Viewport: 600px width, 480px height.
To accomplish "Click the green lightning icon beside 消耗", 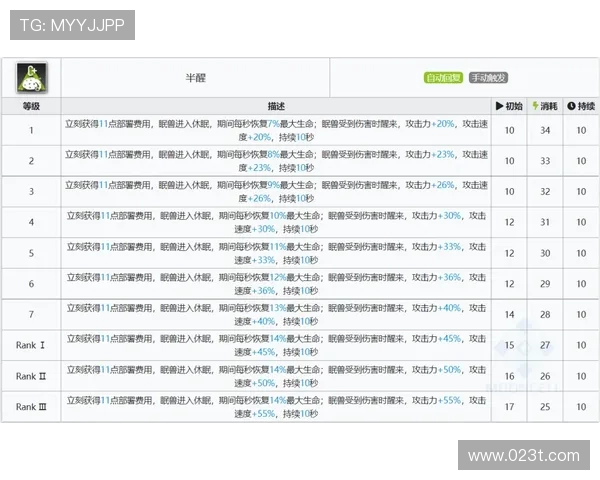I will pos(535,106).
